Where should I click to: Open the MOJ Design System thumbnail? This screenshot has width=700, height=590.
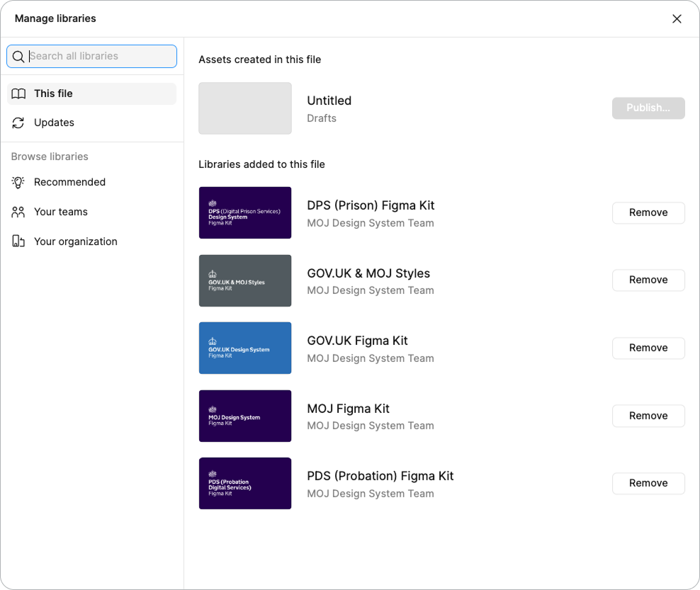tap(245, 416)
